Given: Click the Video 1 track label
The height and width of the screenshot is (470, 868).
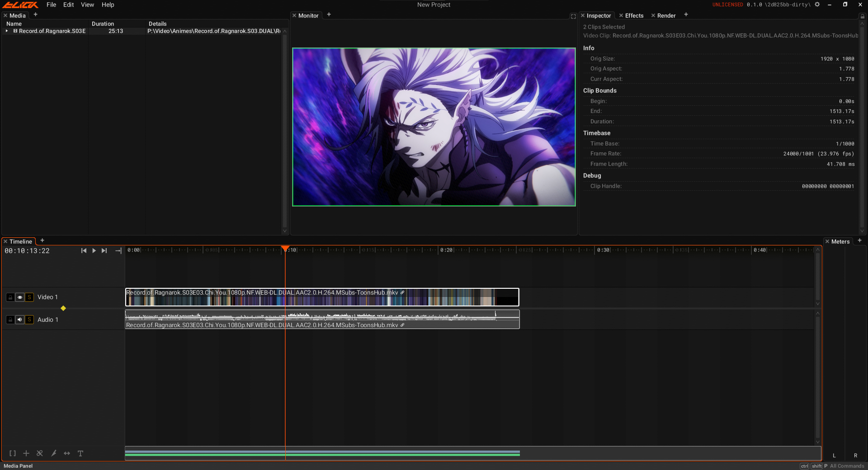Looking at the screenshot, I should tap(47, 297).
